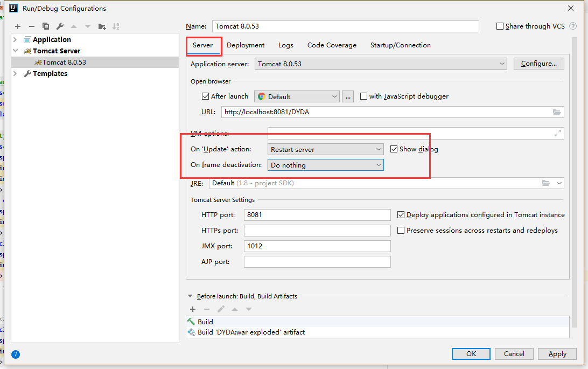Click the Cancel button
The height and width of the screenshot is (369, 588).
tap(514, 353)
